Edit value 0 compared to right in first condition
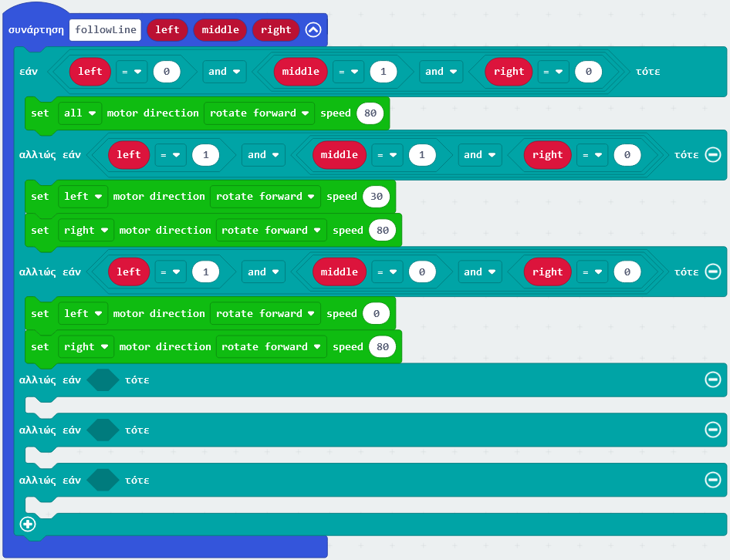Viewport: 730px width, 560px height. tap(589, 72)
